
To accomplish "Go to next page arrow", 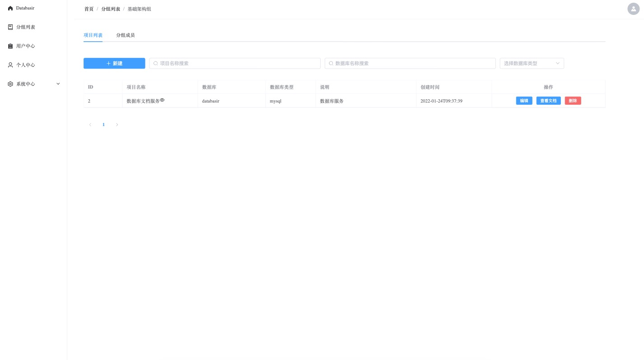I will 117,125.
